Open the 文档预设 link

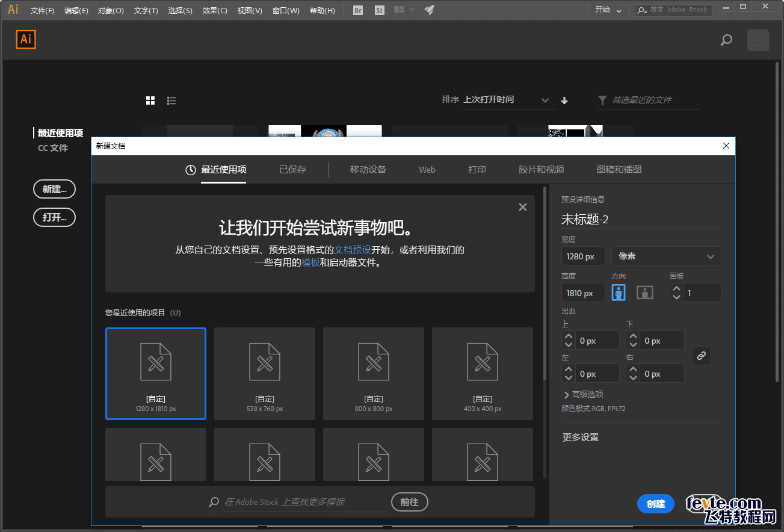[353, 250]
